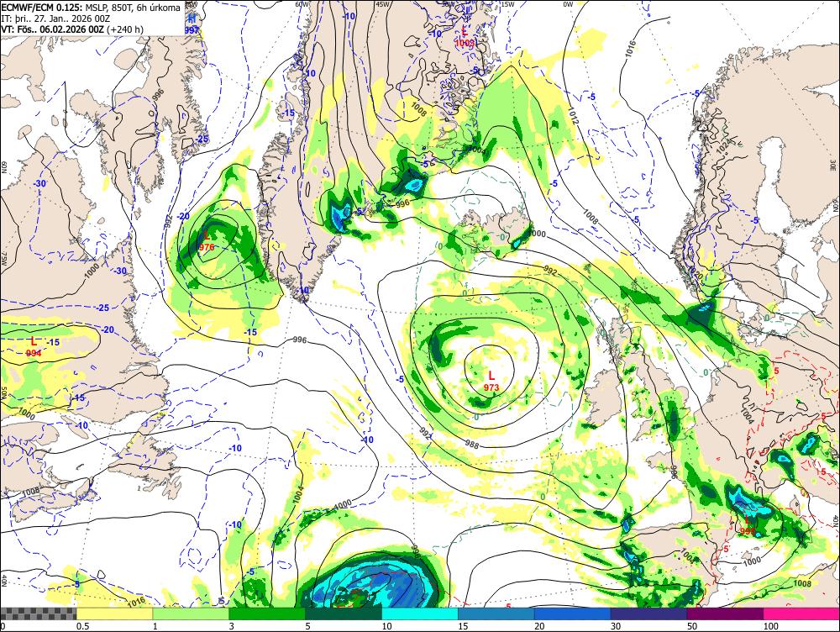Click the low pressure marker 'L 998'

(x=748, y=526)
